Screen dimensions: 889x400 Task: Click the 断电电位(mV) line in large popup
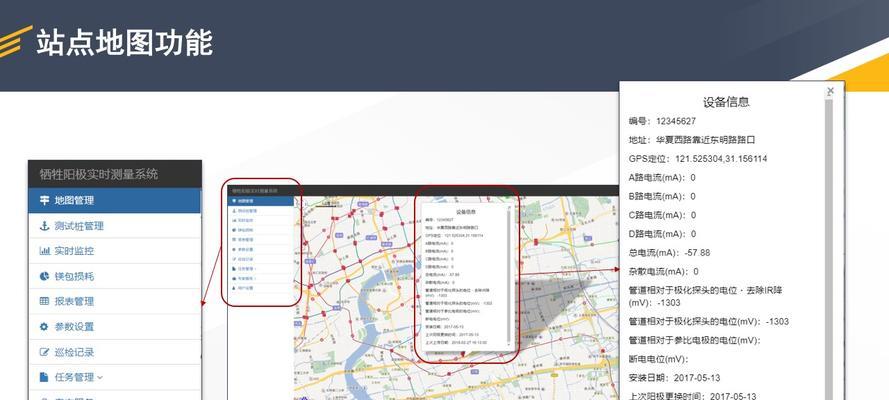coord(658,359)
